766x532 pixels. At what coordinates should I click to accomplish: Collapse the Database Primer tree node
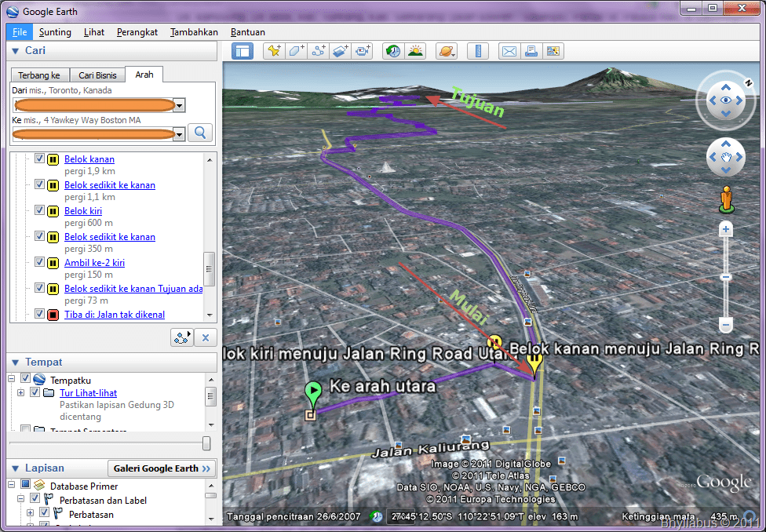(12, 485)
